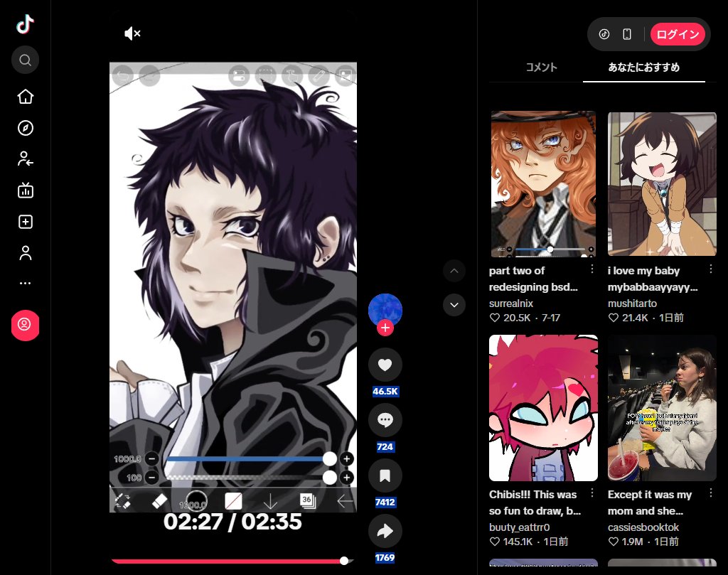Open options for Chibis!!! video

[x=592, y=493]
